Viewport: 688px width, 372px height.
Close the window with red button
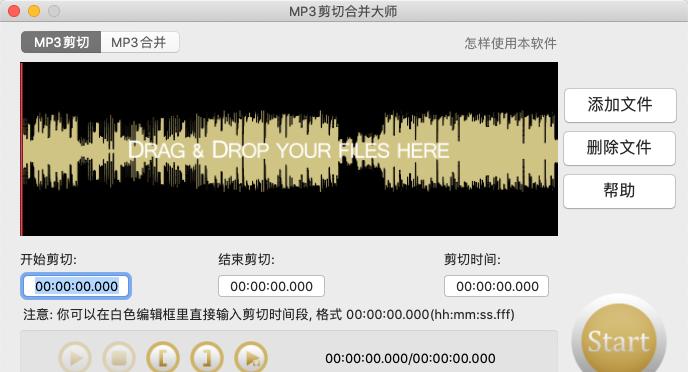tap(14, 11)
